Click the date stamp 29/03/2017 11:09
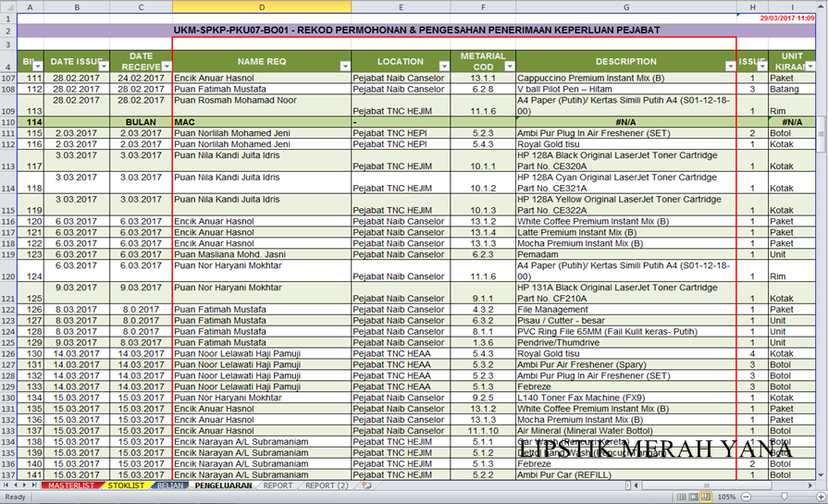The image size is (828, 504). pos(786,18)
